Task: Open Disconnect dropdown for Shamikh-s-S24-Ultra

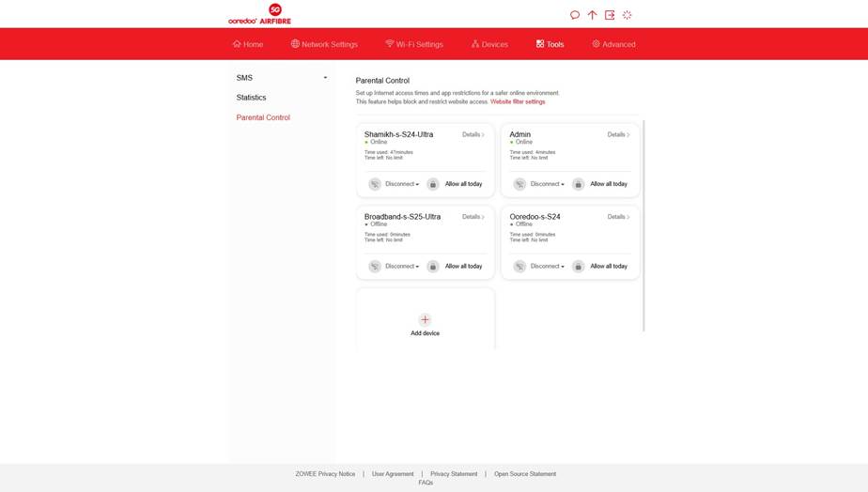Action: (x=402, y=184)
